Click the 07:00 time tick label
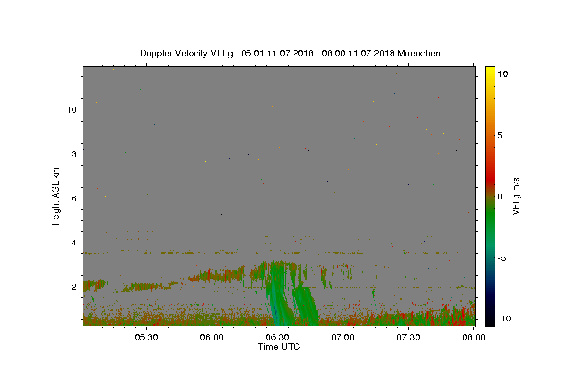This screenshot has height=392, width=588. pyautogui.click(x=343, y=338)
